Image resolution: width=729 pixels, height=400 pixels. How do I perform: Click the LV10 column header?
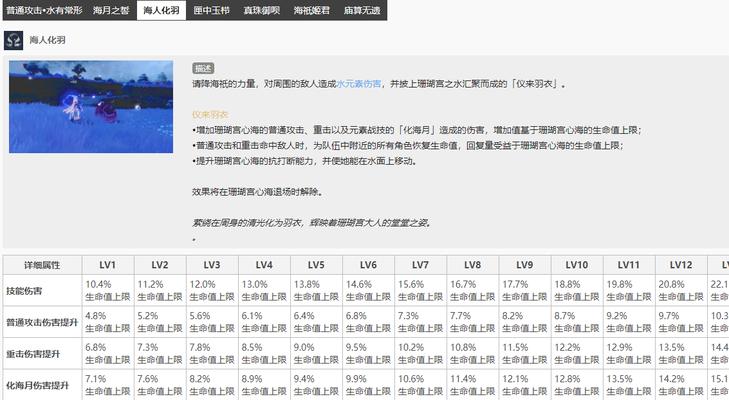click(x=577, y=265)
